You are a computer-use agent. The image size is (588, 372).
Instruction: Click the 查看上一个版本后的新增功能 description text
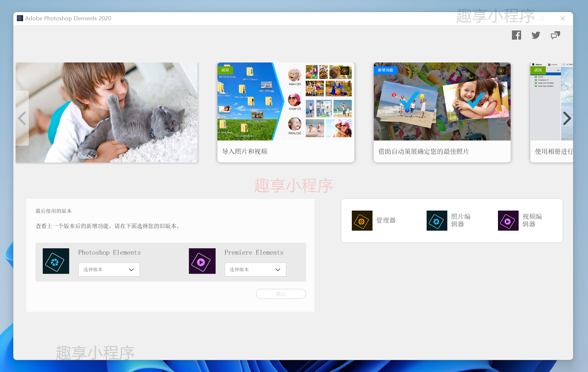pyautogui.click(x=108, y=226)
